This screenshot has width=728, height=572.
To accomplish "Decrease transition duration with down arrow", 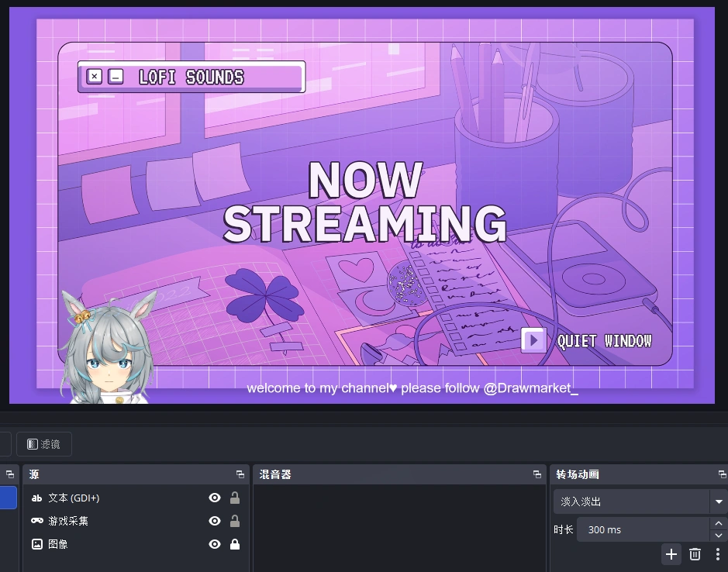I will coord(719,536).
